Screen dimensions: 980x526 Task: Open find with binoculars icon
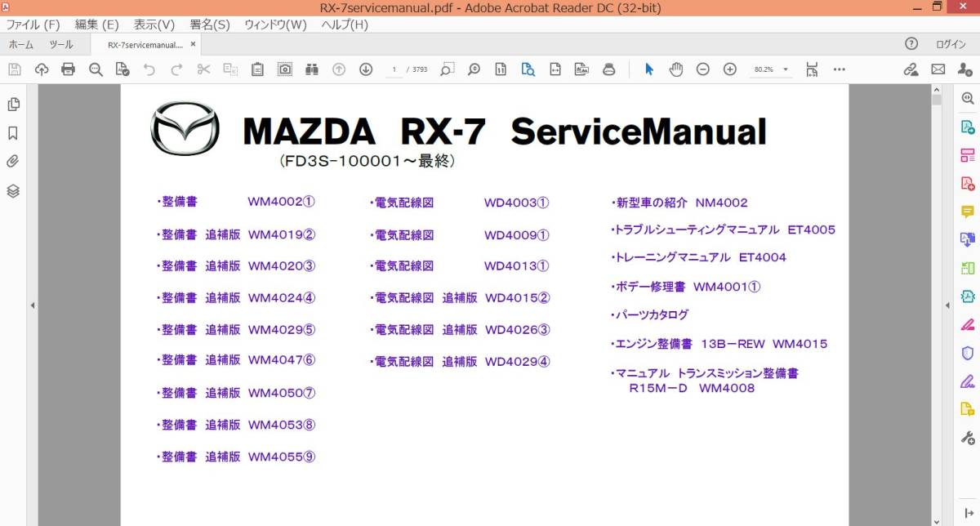311,69
